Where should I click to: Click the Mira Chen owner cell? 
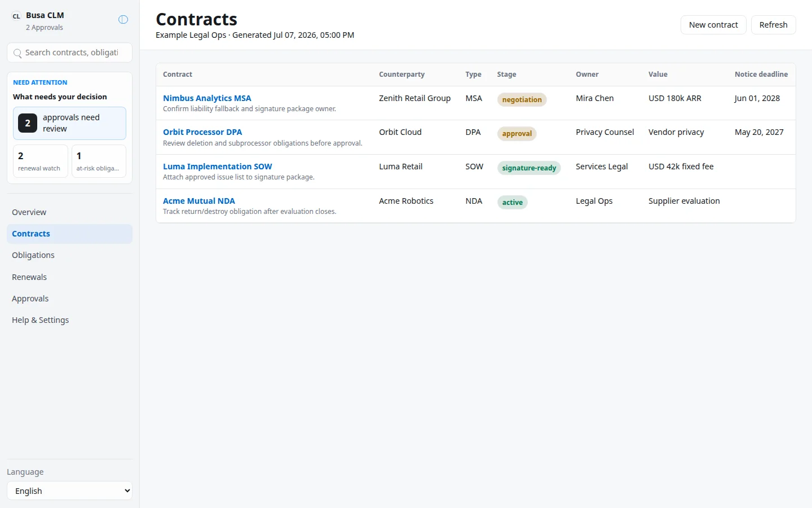point(594,98)
